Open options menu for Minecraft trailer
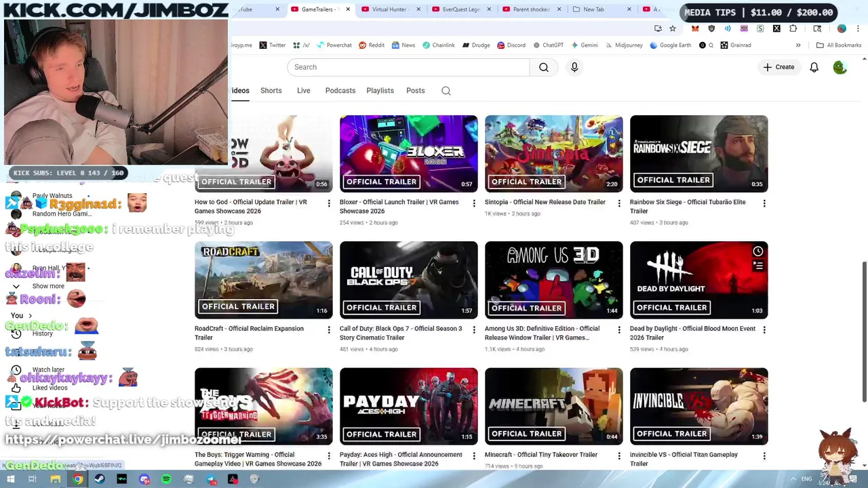This screenshot has width=868, height=488. 619,456
